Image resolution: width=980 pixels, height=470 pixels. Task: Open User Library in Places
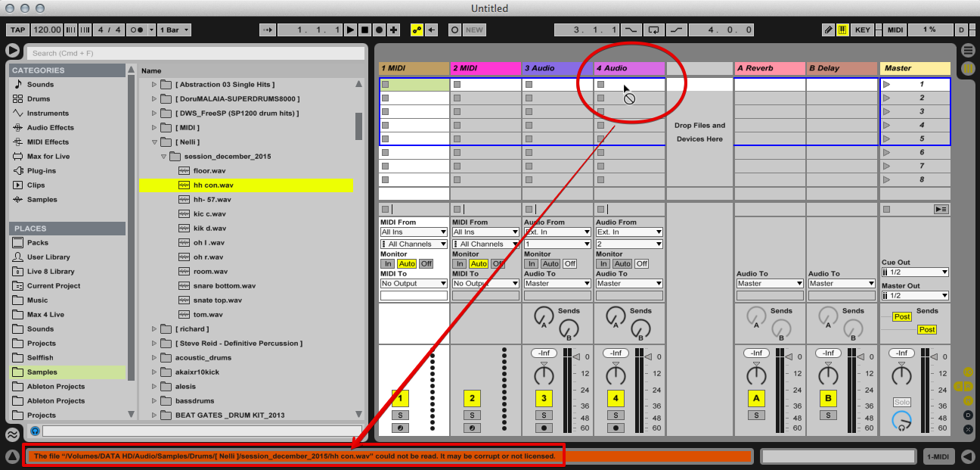(x=48, y=257)
